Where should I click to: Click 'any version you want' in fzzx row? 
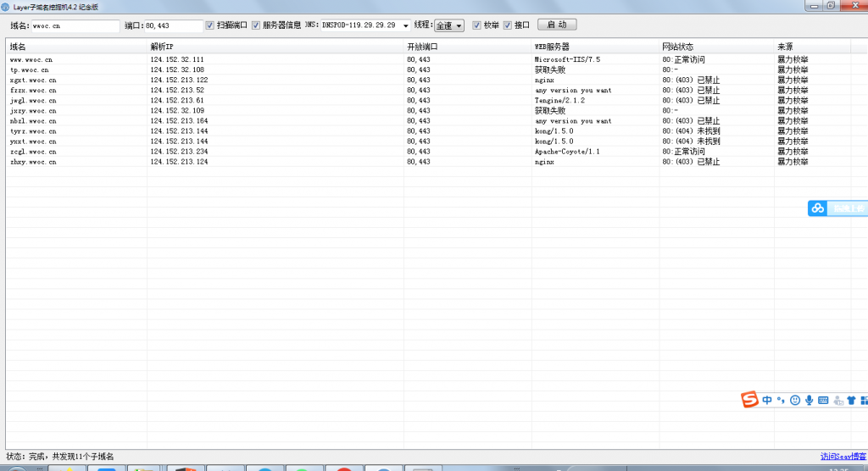click(x=574, y=90)
